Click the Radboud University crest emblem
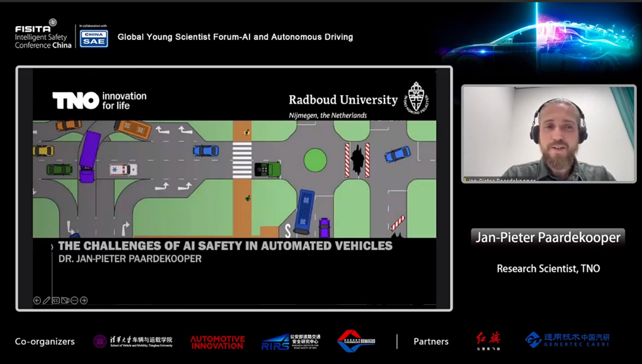This screenshot has height=364, width=642. click(417, 97)
